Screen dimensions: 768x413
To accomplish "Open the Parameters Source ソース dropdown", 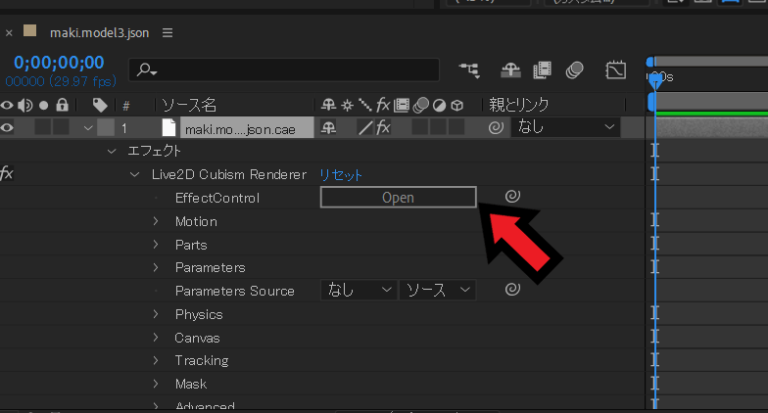I will 437,290.
